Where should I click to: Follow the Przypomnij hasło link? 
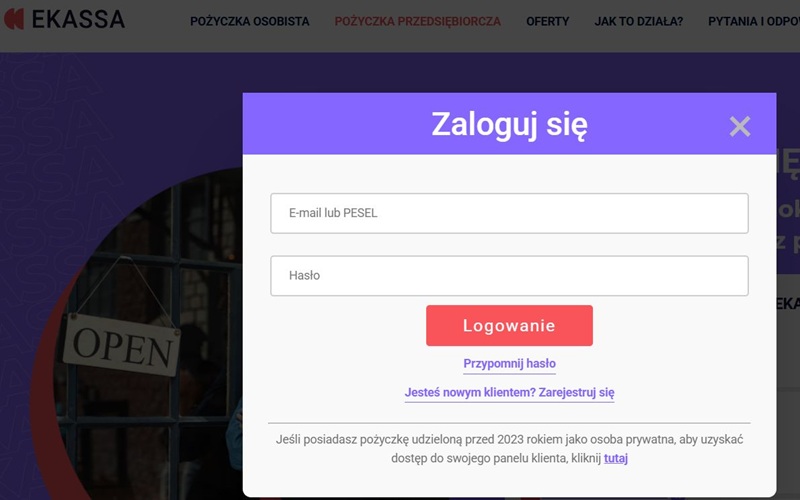click(x=509, y=364)
